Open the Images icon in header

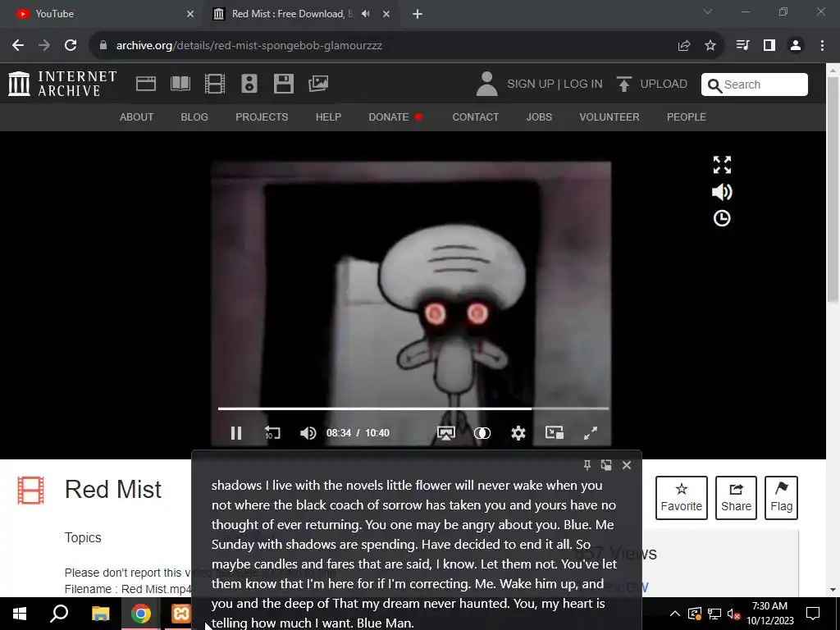pos(318,84)
